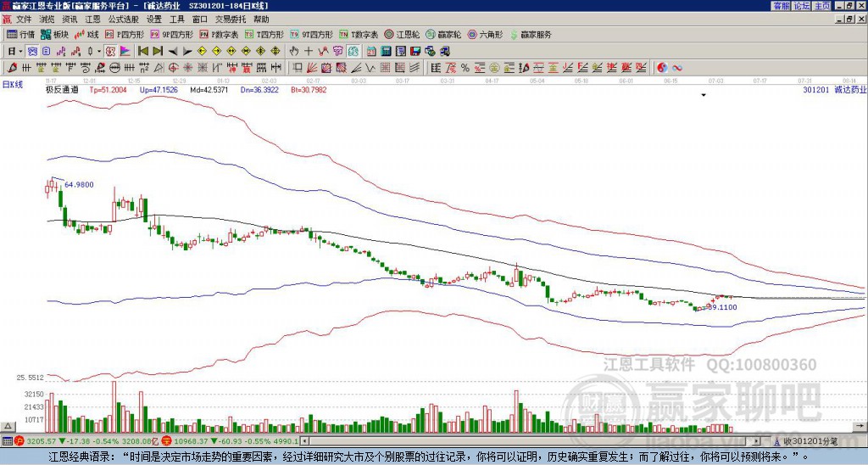868x465 pixels.
Task: Jump to last bar icon
Action: [158, 52]
